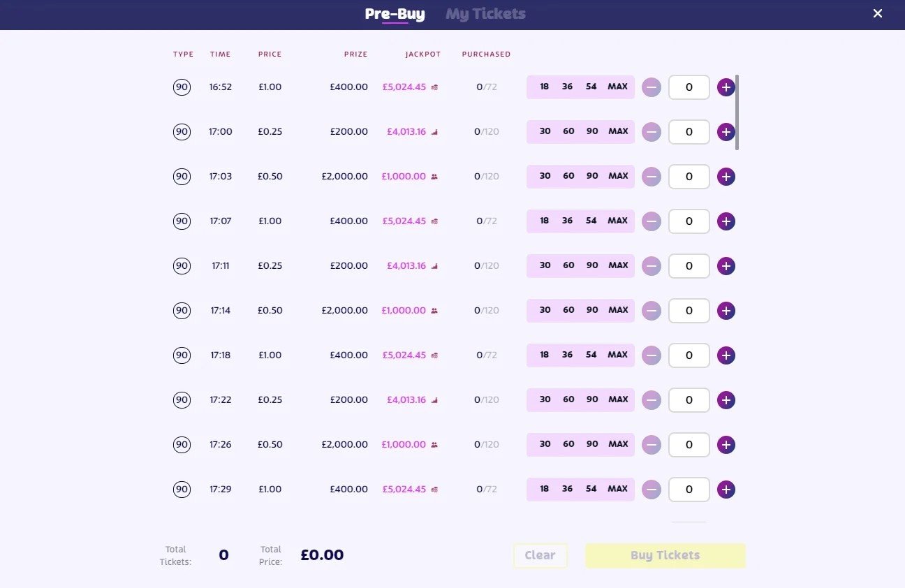Close the Pre-Buy window
The image size is (905, 588).
(x=878, y=13)
